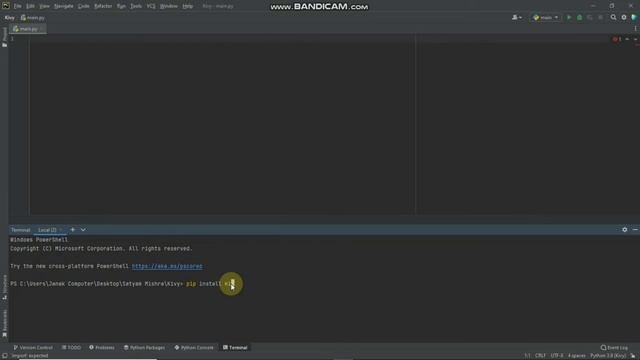Change the UTF-8 file encoding
This screenshot has width=640, height=360.
coord(557,356)
